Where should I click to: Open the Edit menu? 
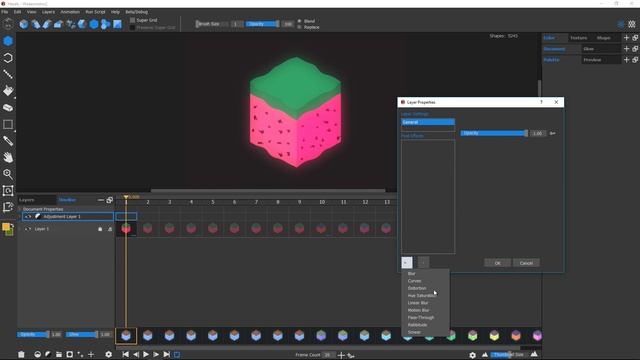point(17,12)
